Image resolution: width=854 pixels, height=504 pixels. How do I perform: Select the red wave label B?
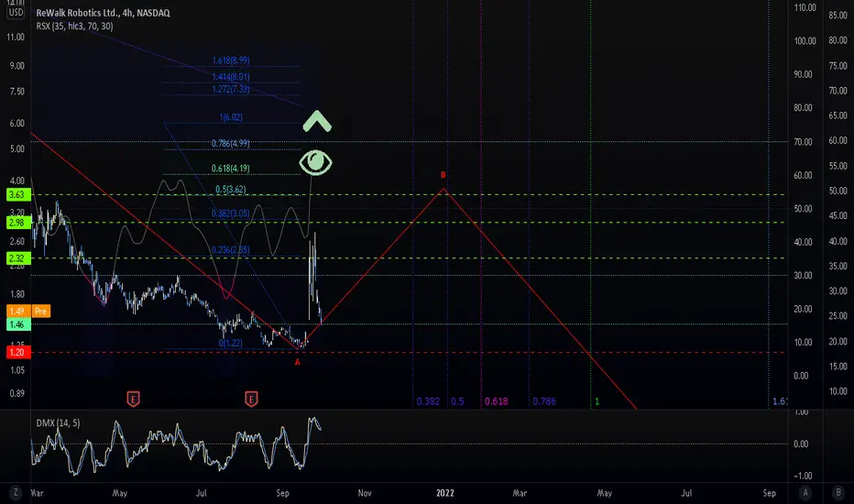click(443, 175)
